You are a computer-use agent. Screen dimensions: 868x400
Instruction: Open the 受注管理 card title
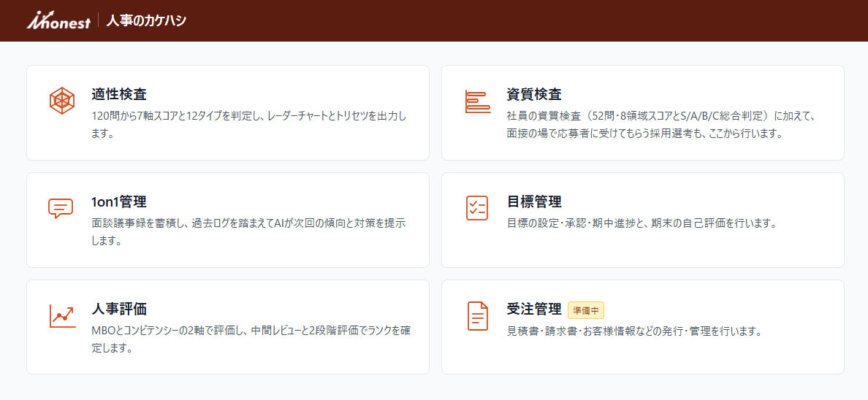[x=534, y=309]
